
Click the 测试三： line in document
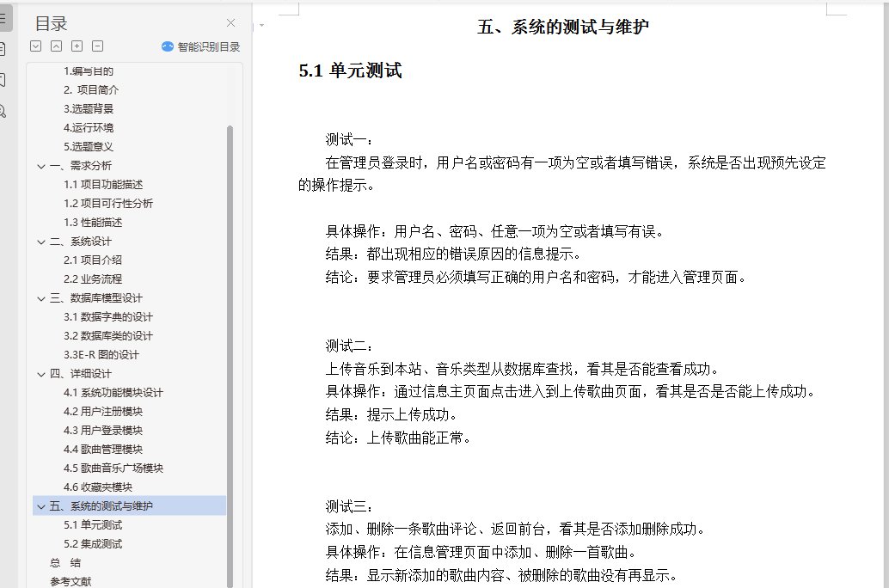pos(349,506)
